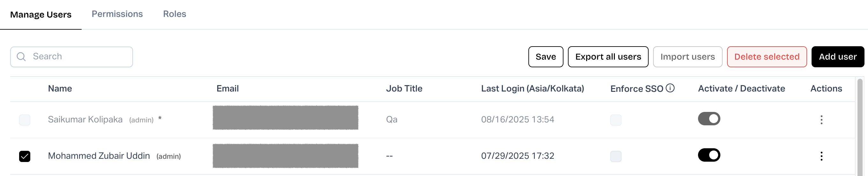Deactivate Saikumar Kolipaka with the toggle
The image size is (868, 176).
(x=709, y=119)
